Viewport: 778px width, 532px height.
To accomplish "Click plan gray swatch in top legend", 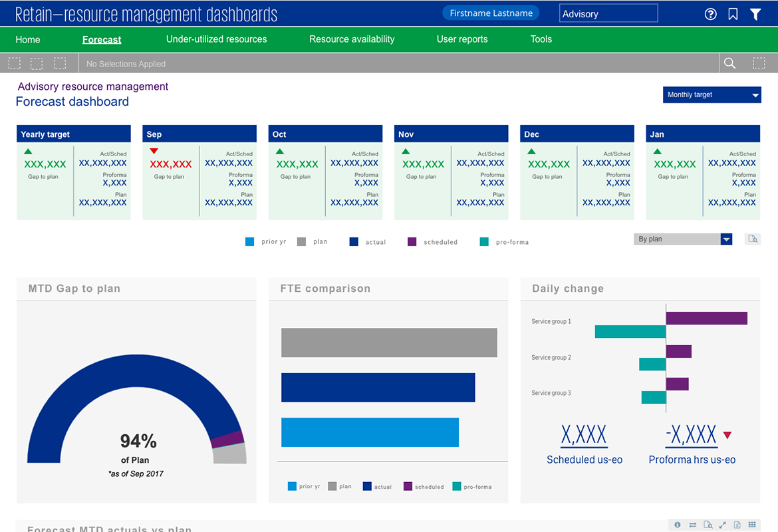I will [301, 241].
